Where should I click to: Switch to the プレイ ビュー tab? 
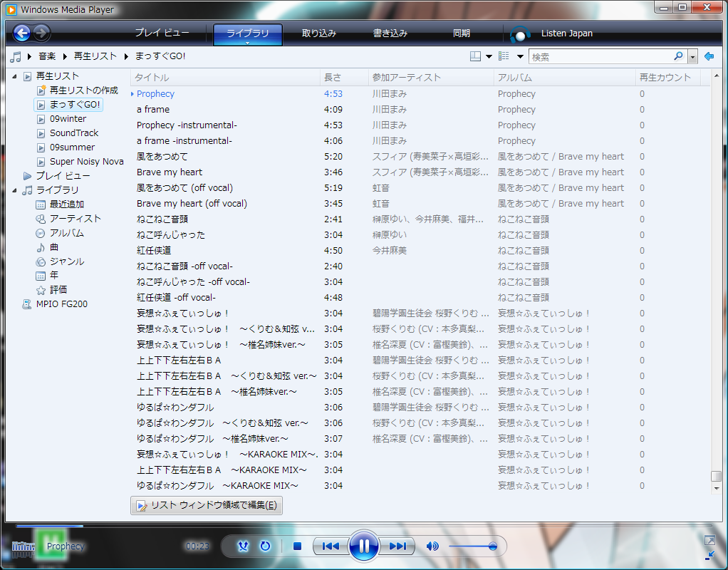(x=162, y=33)
